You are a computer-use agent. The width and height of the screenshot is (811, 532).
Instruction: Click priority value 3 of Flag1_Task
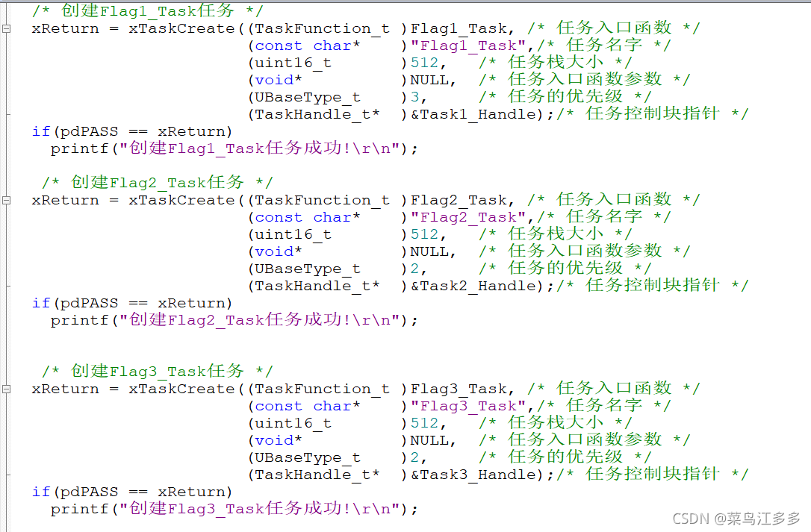pyautogui.click(x=414, y=97)
